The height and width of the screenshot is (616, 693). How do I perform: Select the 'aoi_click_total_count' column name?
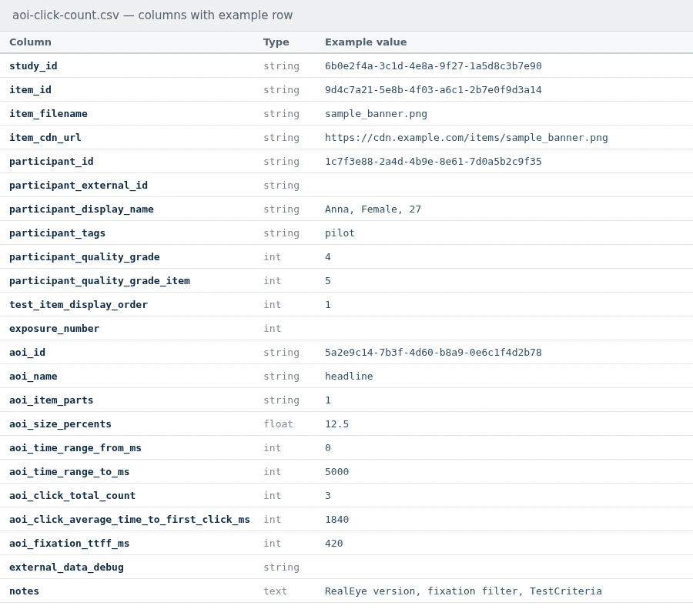point(72,495)
